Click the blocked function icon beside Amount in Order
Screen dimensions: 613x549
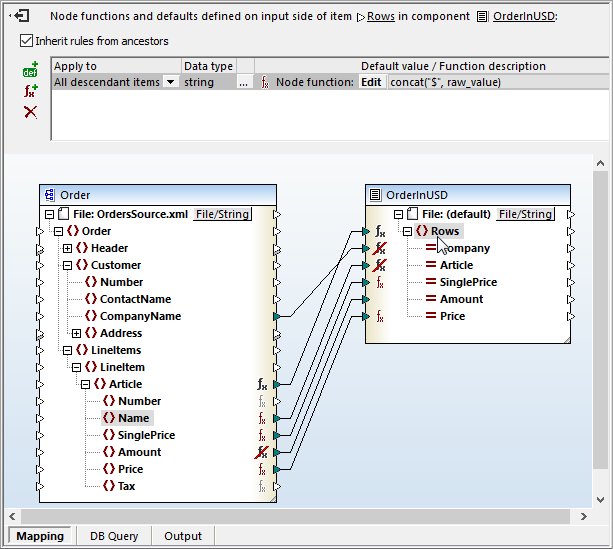pos(262,452)
